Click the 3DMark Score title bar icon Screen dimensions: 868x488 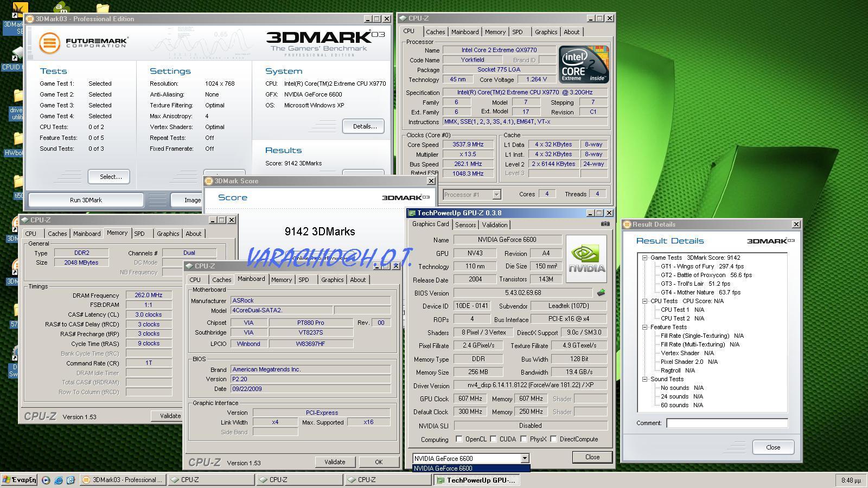point(209,181)
